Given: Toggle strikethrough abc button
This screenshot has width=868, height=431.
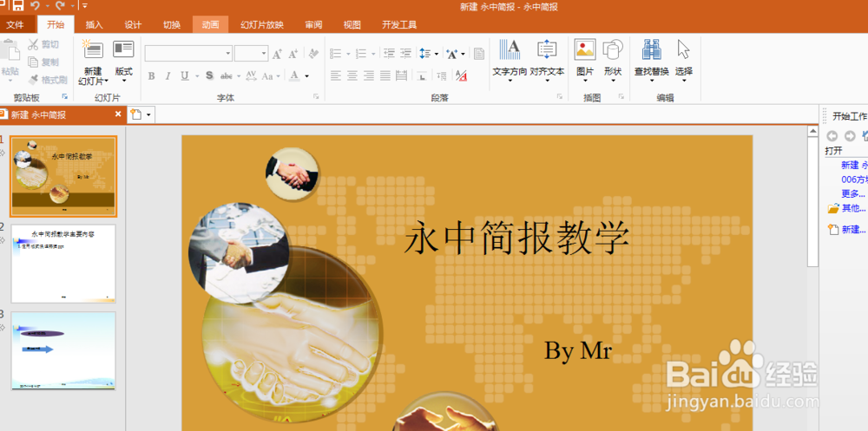Looking at the screenshot, I should [227, 75].
